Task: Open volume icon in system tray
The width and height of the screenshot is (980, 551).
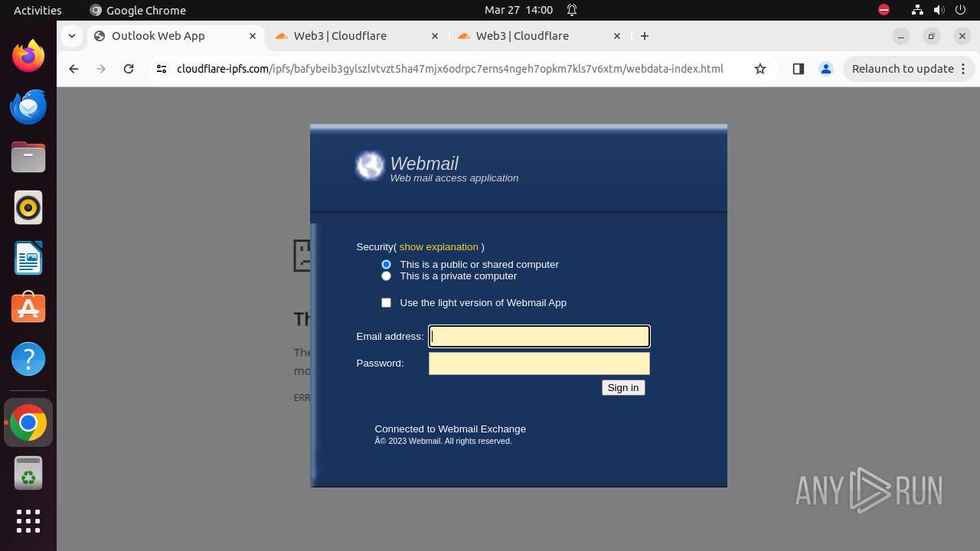Action: [x=939, y=10]
